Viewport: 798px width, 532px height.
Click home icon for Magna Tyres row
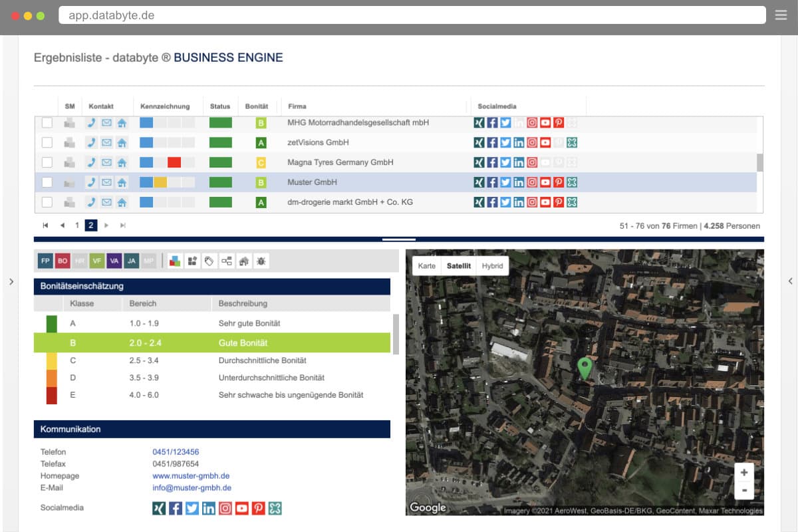click(122, 162)
